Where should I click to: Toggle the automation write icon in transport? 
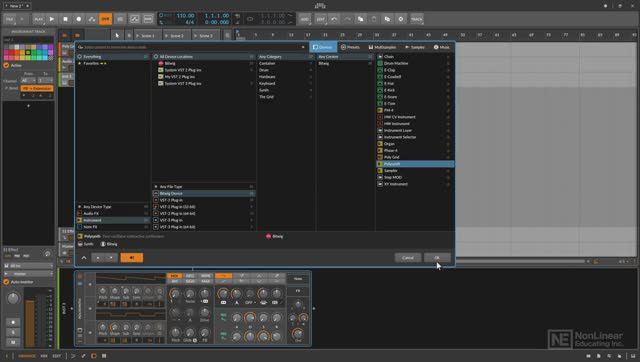tap(92, 19)
